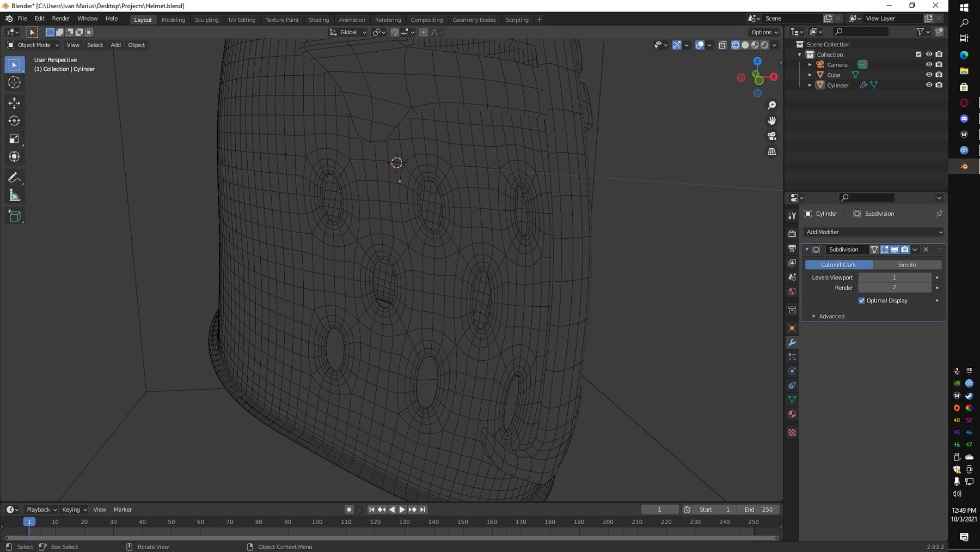Viewport: 980px width, 552px height.
Task: Select the Simple subdivision type
Action: 907,265
